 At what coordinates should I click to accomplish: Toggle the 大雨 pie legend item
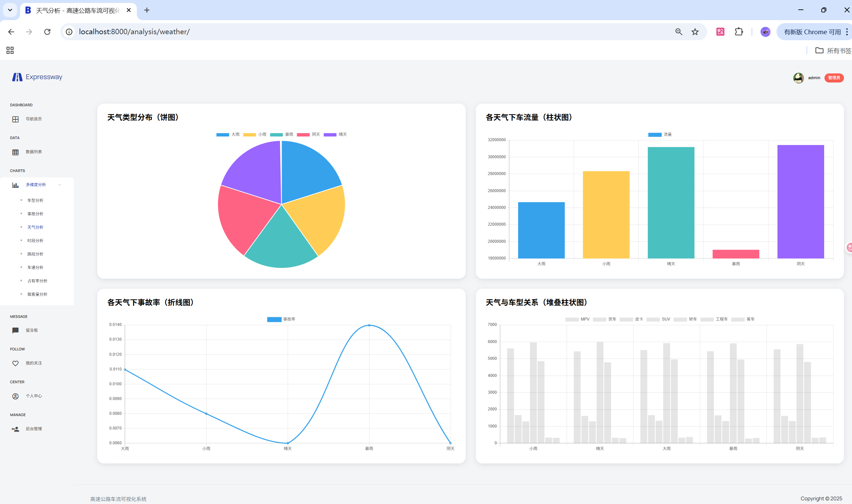click(x=228, y=135)
